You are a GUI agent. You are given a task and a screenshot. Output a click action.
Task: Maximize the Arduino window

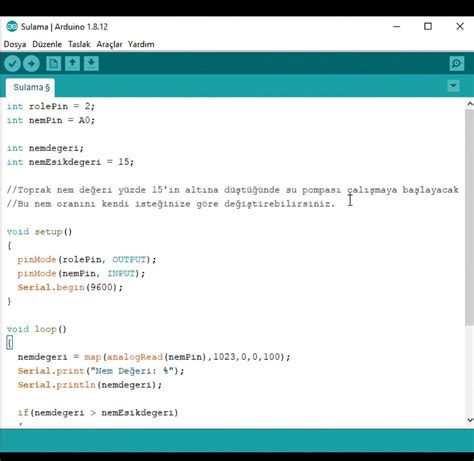(428, 26)
